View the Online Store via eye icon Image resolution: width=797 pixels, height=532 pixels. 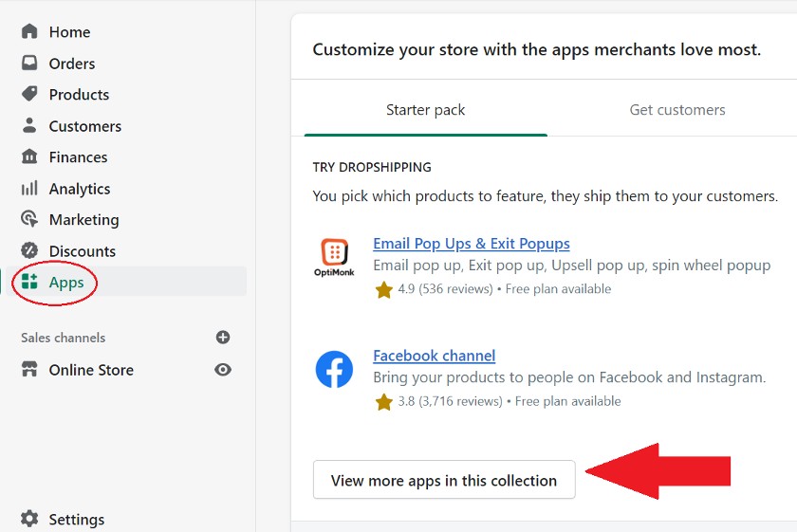223,370
